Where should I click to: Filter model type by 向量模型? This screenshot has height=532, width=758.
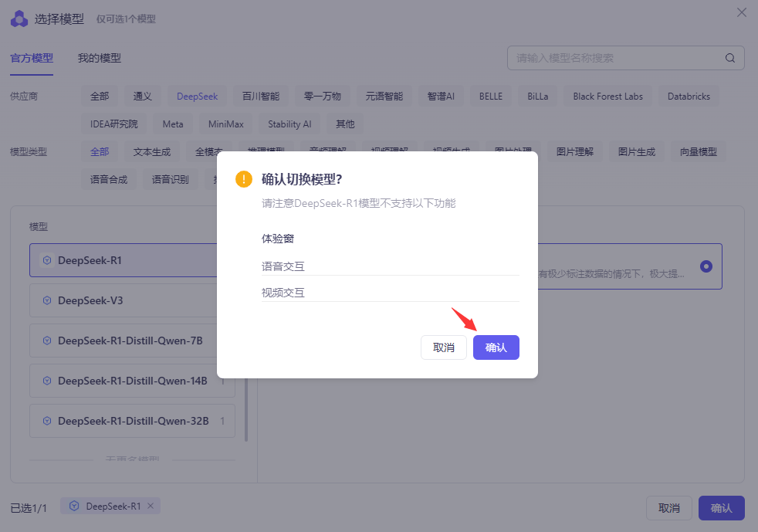tap(699, 152)
